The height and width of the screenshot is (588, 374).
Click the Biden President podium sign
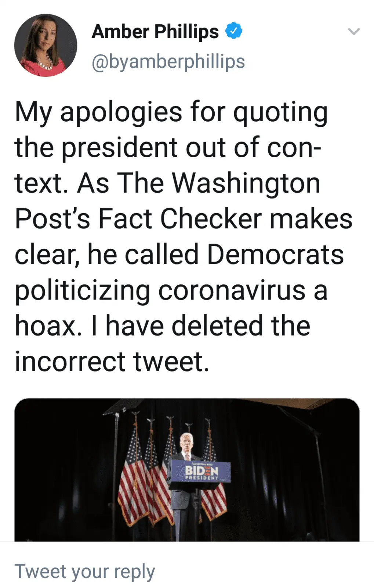coord(201,473)
